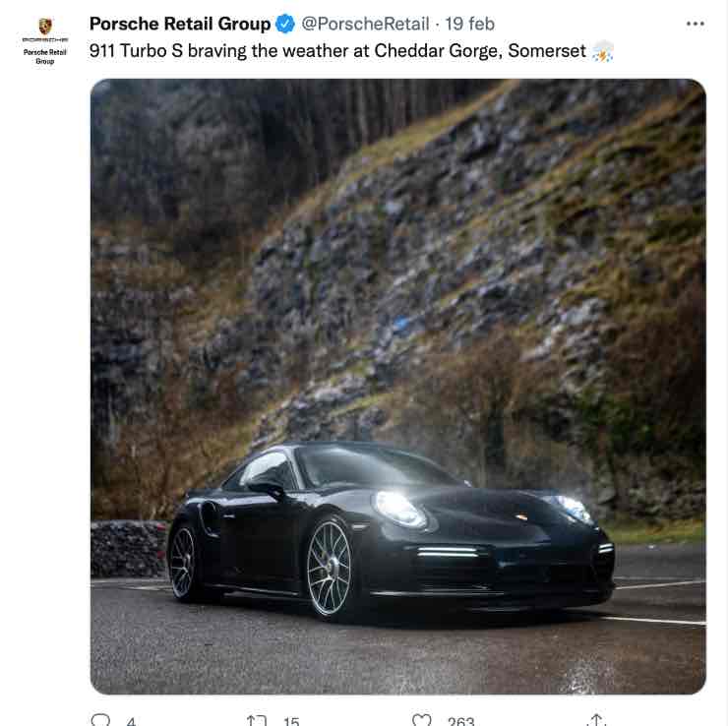Open the attached Cheddar Gorge photo
This screenshot has width=728, height=726.
pyautogui.click(x=398, y=387)
